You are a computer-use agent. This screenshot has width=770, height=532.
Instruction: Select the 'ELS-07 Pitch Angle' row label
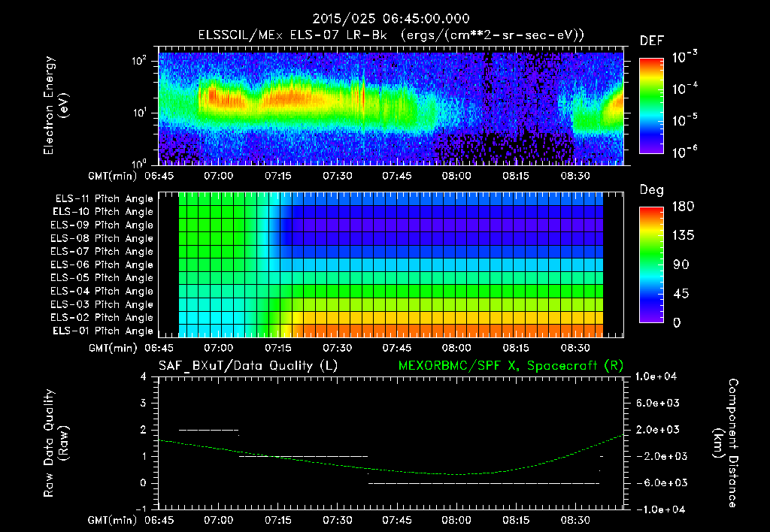pyautogui.click(x=102, y=251)
